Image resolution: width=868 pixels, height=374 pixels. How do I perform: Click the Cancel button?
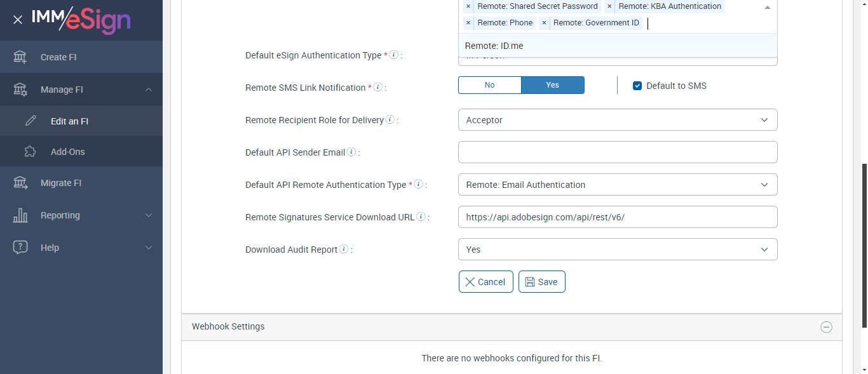pyautogui.click(x=485, y=282)
